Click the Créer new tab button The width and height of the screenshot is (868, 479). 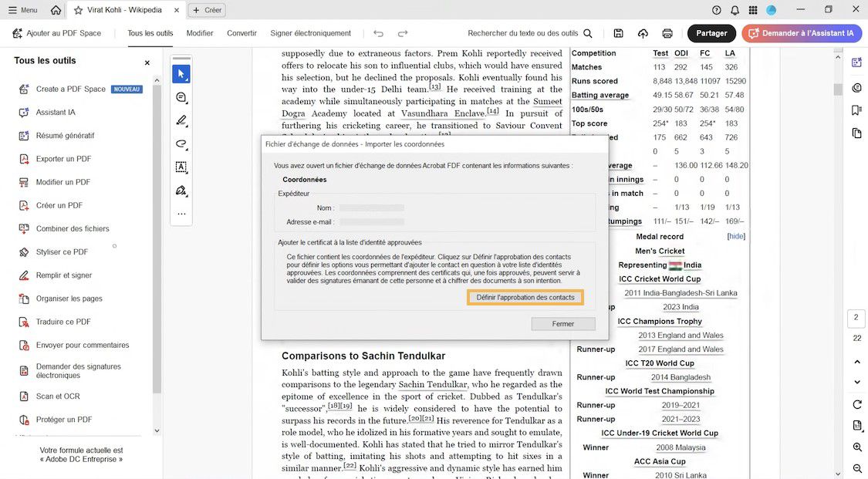point(208,10)
